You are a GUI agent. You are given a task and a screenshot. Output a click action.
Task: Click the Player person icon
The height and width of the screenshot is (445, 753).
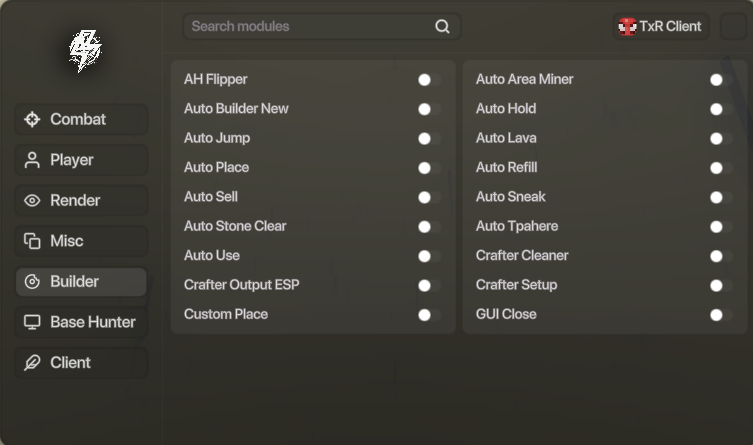(32, 160)
